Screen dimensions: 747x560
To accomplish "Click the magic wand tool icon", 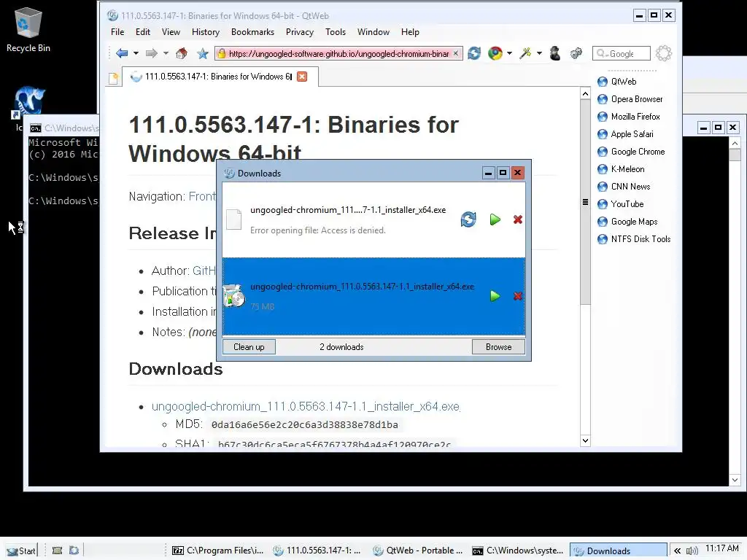I will point(525,53).
